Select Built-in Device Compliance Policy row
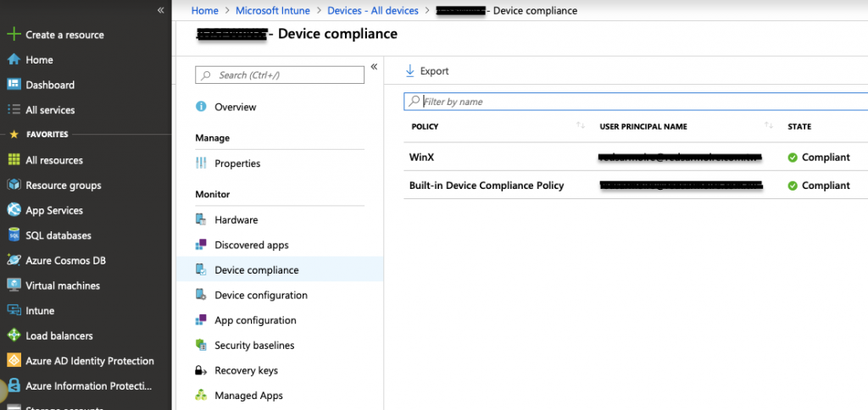The width and height of the screenshot is (868, 410). [636, 186]
